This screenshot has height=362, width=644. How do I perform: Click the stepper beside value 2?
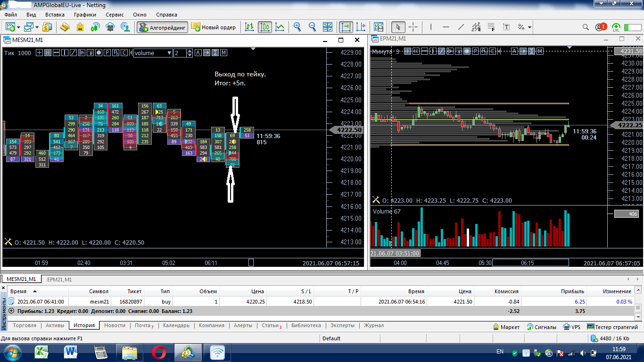click(x=190, y=53)
